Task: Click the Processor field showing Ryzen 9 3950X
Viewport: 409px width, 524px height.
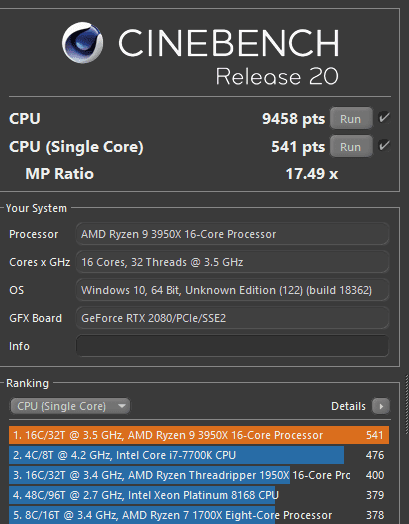Action: [233, 234]
